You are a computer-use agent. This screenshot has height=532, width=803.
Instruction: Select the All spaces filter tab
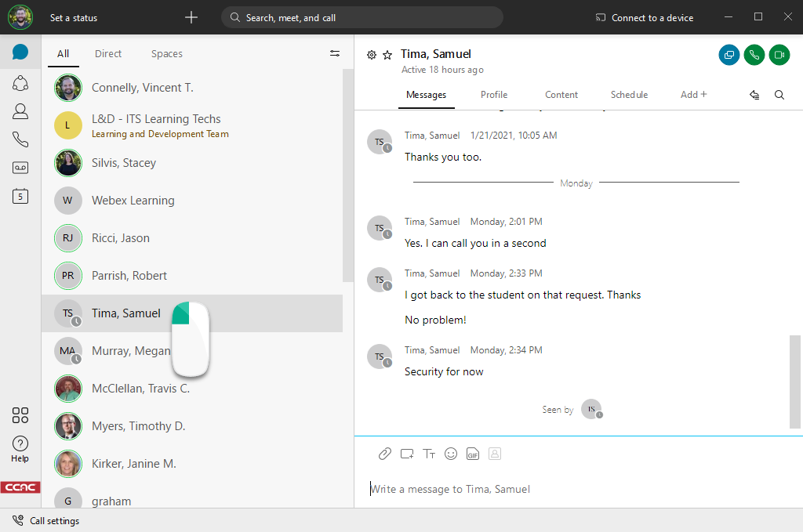point(63,54)
